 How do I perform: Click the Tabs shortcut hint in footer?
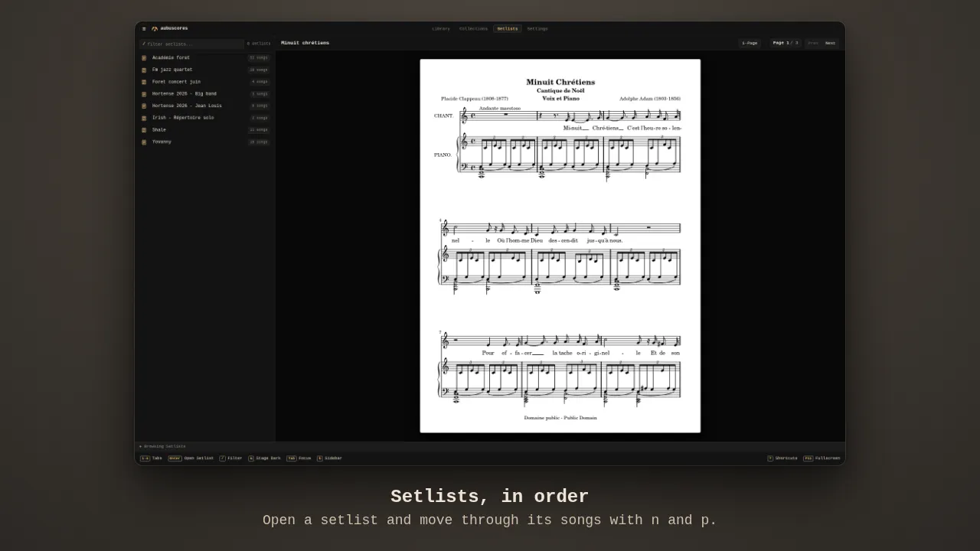(151, 458)
